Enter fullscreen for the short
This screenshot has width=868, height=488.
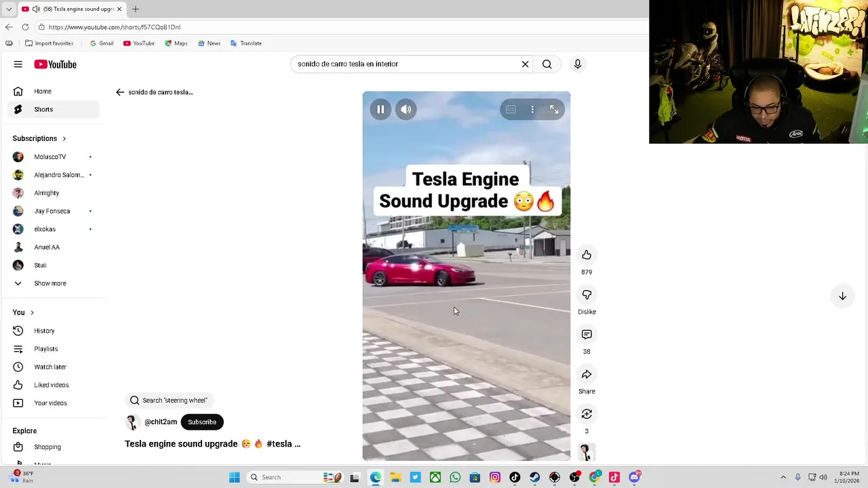554,109
